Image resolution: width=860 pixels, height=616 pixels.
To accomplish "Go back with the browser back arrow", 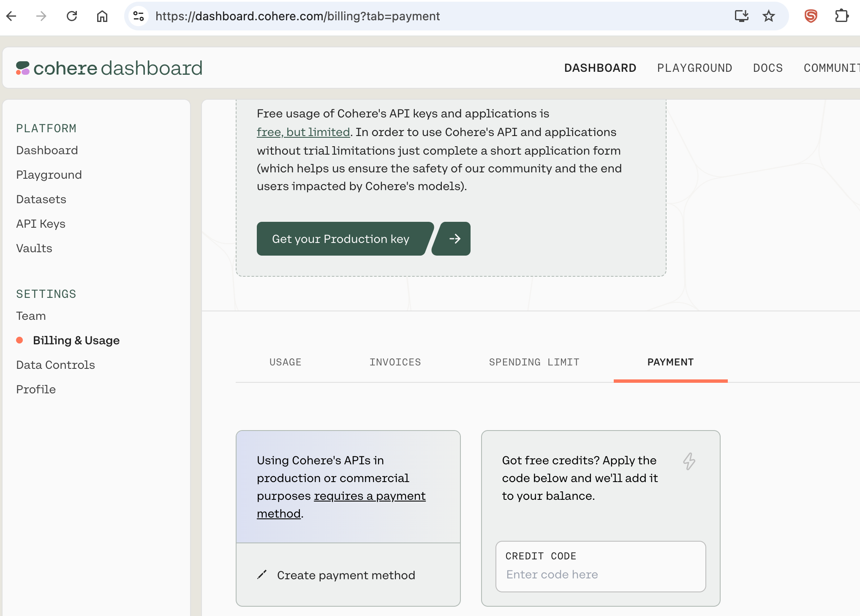I will [11, 16].
